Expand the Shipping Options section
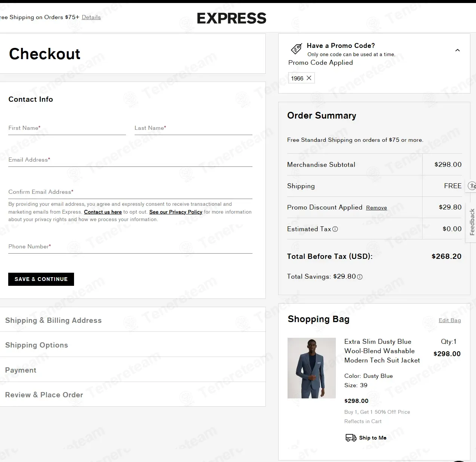 [37, 345]
